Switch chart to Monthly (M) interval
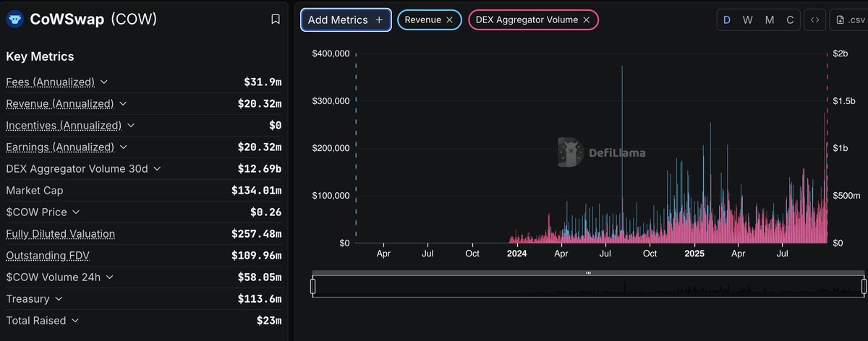The width and height of the screenshot is (868, 341). coord(769,20)
